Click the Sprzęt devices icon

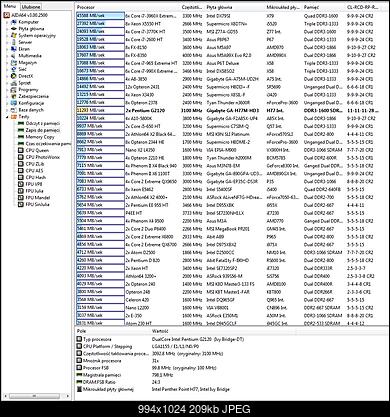(14, 83)
